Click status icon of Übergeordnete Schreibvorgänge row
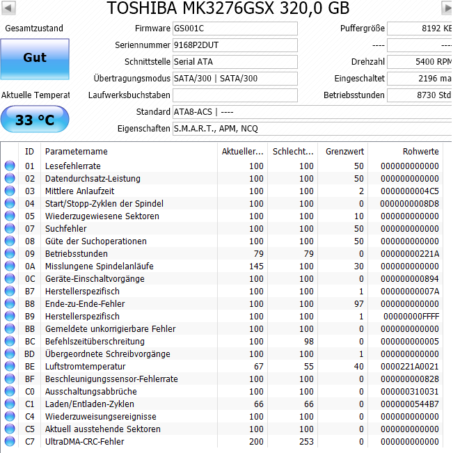 pos(10,353)
